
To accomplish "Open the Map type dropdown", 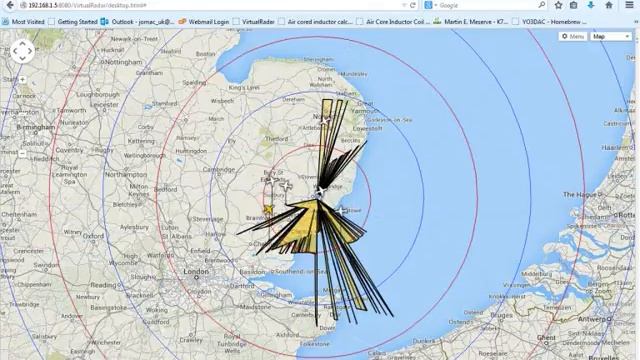I will coord(611,36).
